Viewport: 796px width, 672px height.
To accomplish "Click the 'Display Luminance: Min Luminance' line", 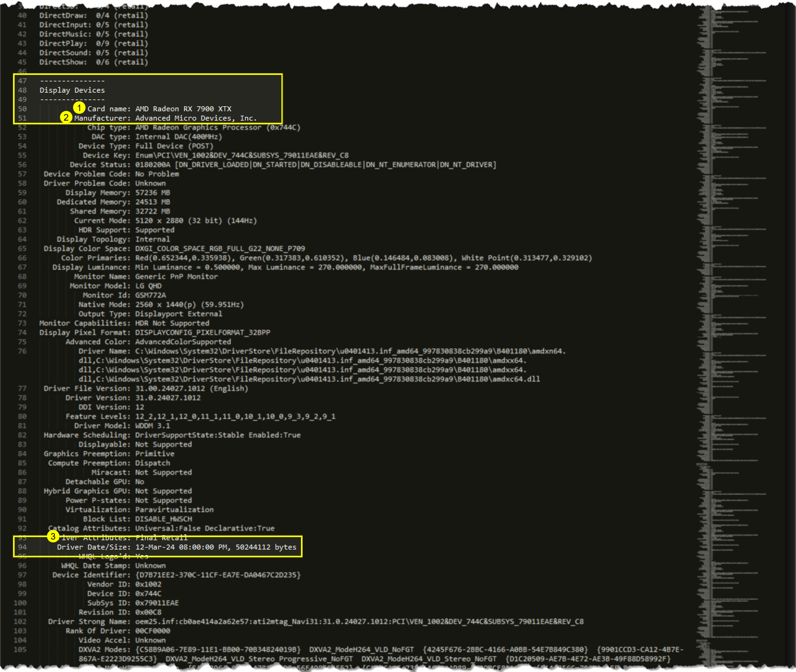I will pos(285,267).
